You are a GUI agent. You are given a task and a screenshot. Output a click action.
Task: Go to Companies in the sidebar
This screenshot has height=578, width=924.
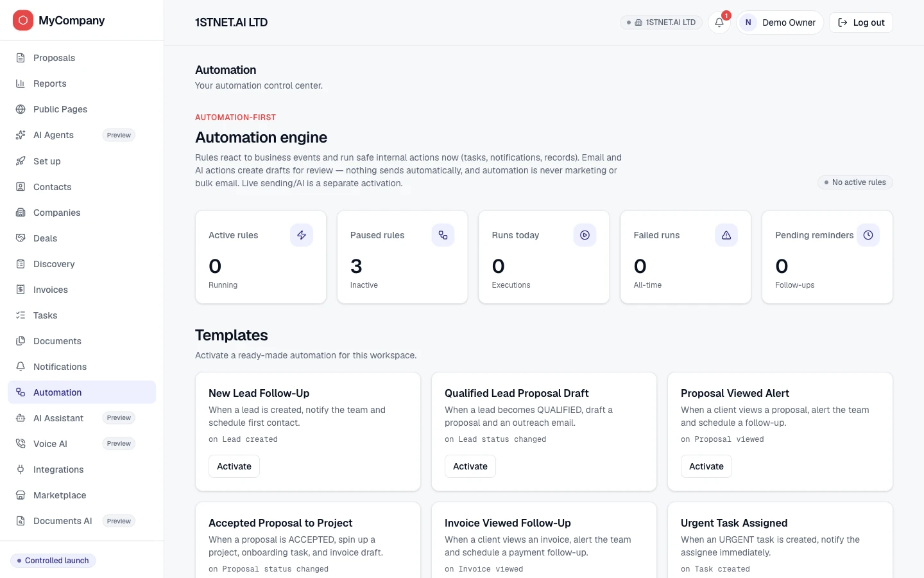click(81, 213)
